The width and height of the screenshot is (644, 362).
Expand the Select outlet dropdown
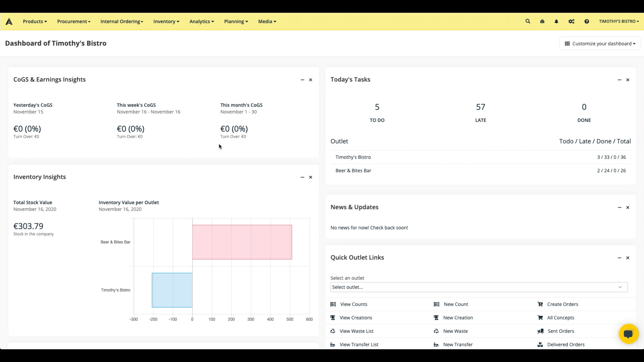(479, 287)
